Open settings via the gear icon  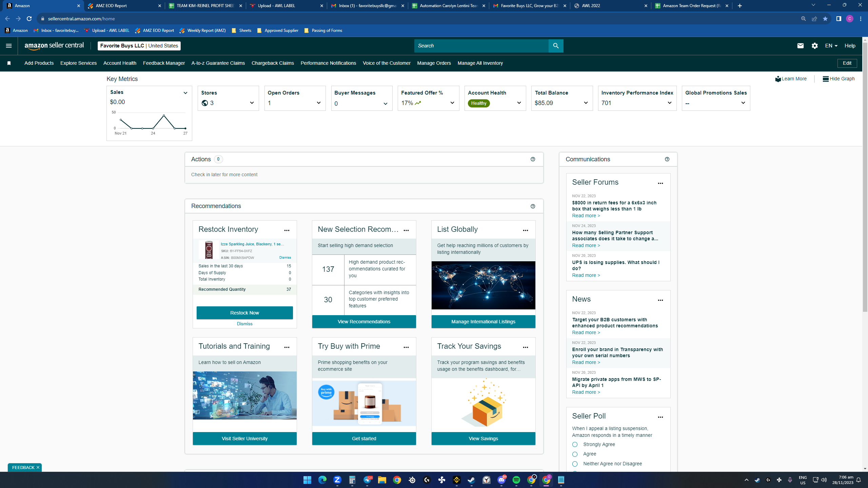pyautogui.click(x=815, y=46)
